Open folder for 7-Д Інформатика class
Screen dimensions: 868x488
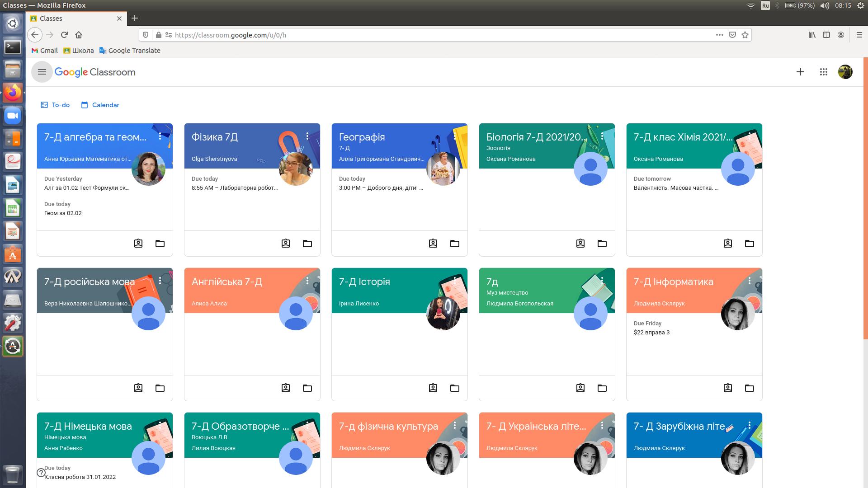click(x=749, y=388)
